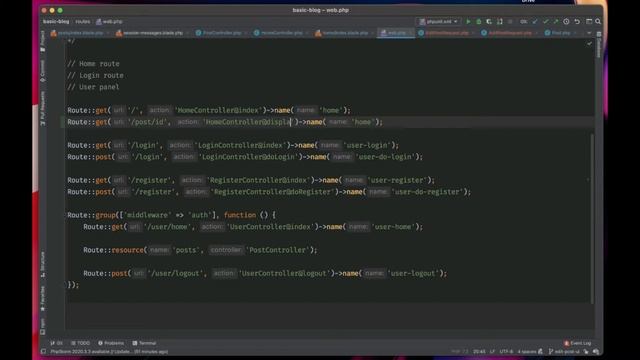Click basic-blog breadcrumb in navigation bar
Screen dimensions: 640x360
click(56, 22)
